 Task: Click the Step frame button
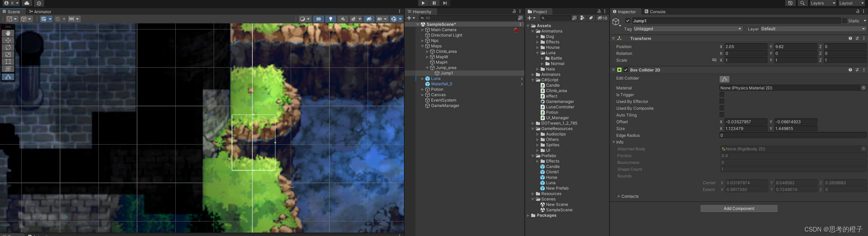[445, 3]
